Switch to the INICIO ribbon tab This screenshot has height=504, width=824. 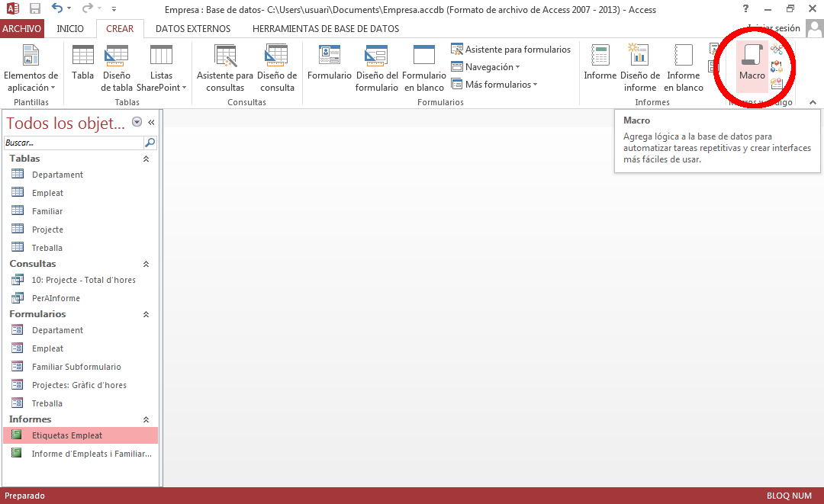pyautogui.click(x=70, y=29)
